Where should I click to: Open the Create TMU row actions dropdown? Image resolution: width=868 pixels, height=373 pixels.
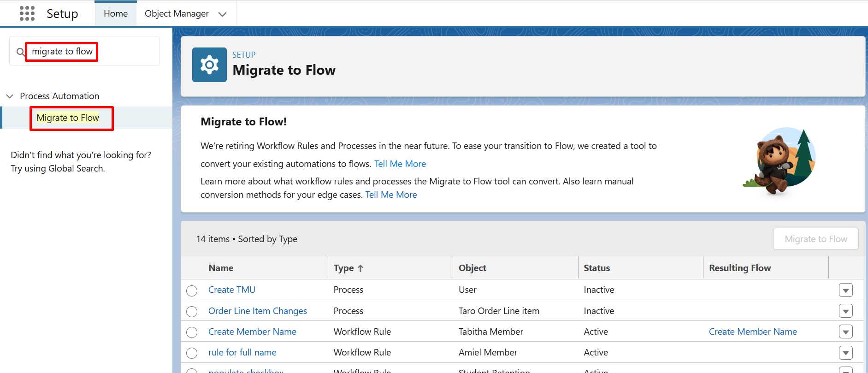tap(845, 290)
